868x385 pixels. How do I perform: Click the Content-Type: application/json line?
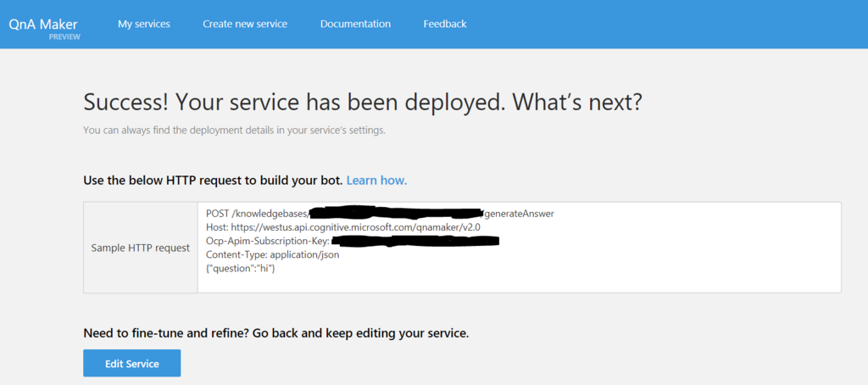pyautogui.click(x=273, y=254)
